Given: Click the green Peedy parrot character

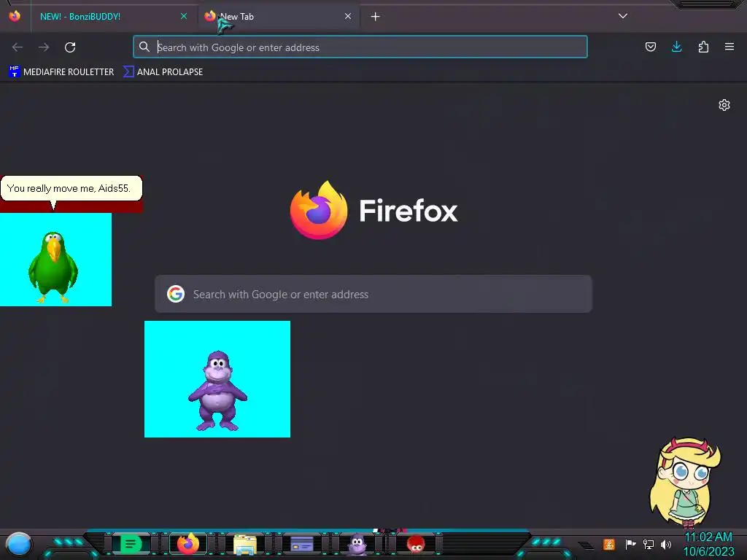Looking at the screenshot, I should (53, 267).
